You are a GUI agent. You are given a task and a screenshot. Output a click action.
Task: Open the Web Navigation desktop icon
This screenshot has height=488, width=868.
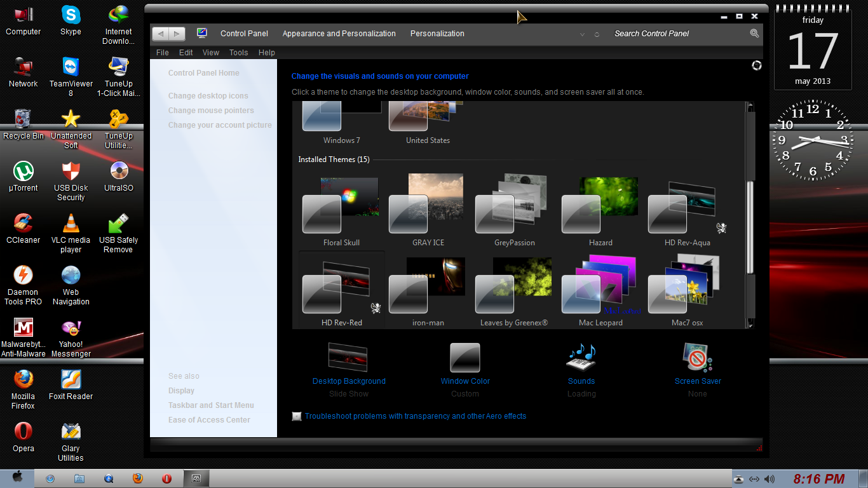tap(71, 285)
